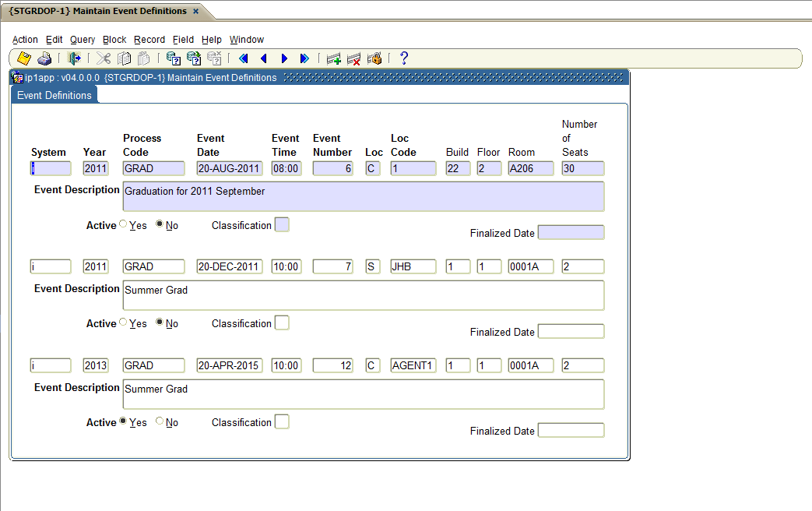The width and height of the screenshot is (812, 511).
Task: Click the Insert Record icon
Action: pos(334,58)
